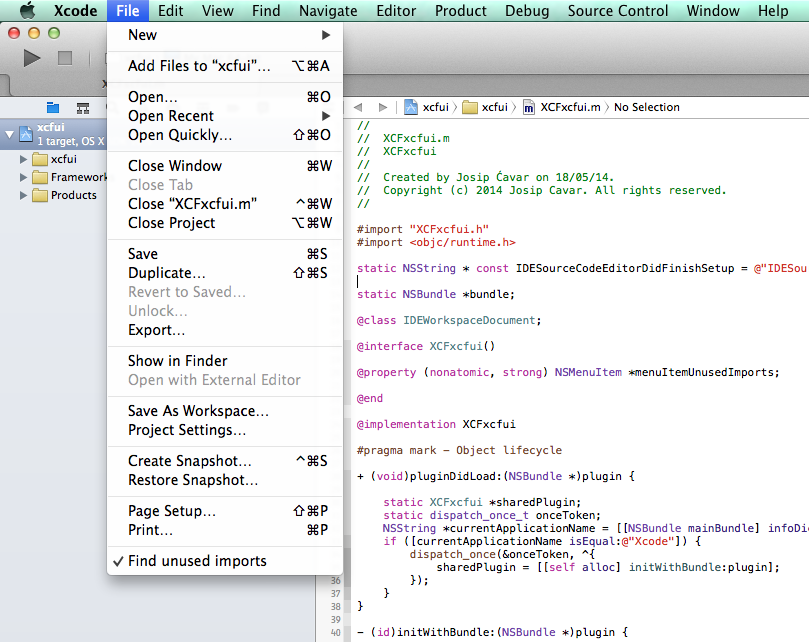809x642 pixels.
Task: Go back in editor history arrow
Action: (x=358, y=107)
